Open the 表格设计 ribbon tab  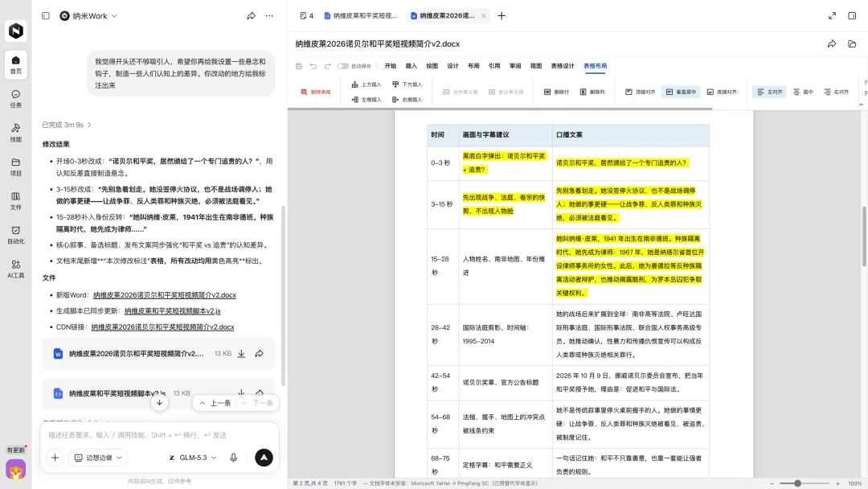[x=563, y=66]
